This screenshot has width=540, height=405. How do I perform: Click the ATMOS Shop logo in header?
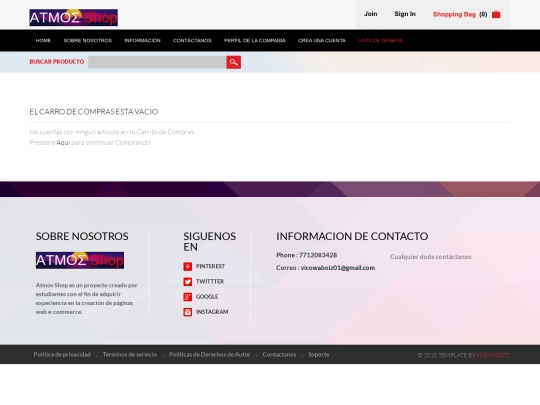(x=73, y=18)
